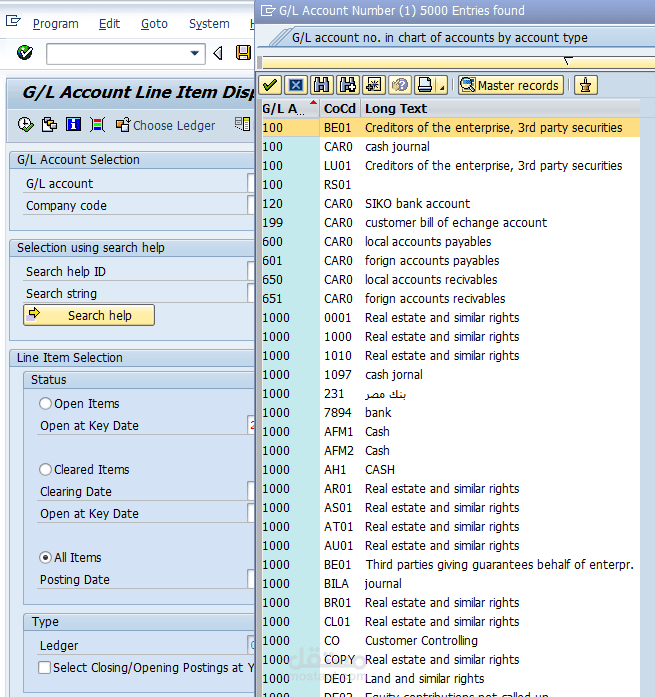Select row 'cash journal' CAR0
655x697 pixels.
tap(451, 147)
